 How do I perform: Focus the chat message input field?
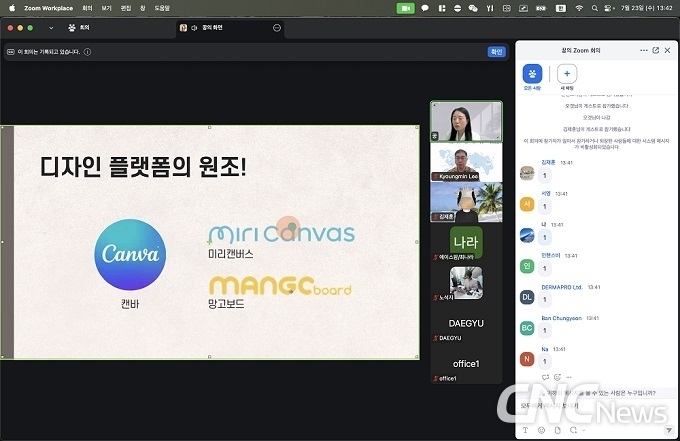coord(594,406)
